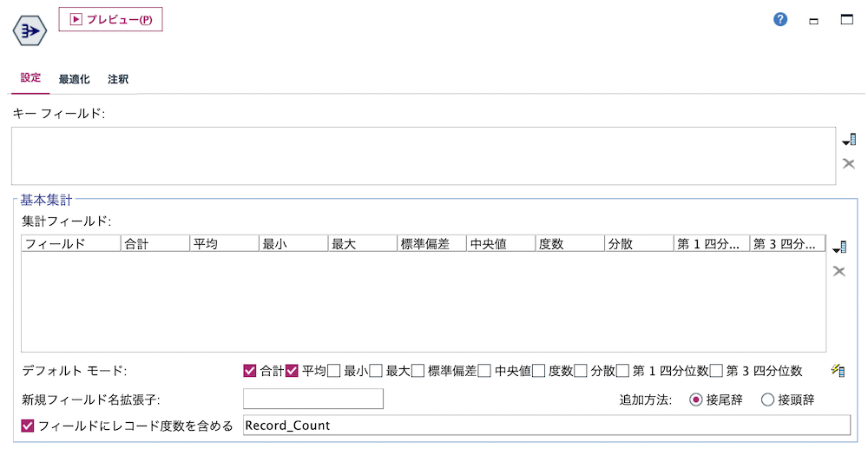
Task: Click the 第 3 四分... column header
Action: coord(788,243)
